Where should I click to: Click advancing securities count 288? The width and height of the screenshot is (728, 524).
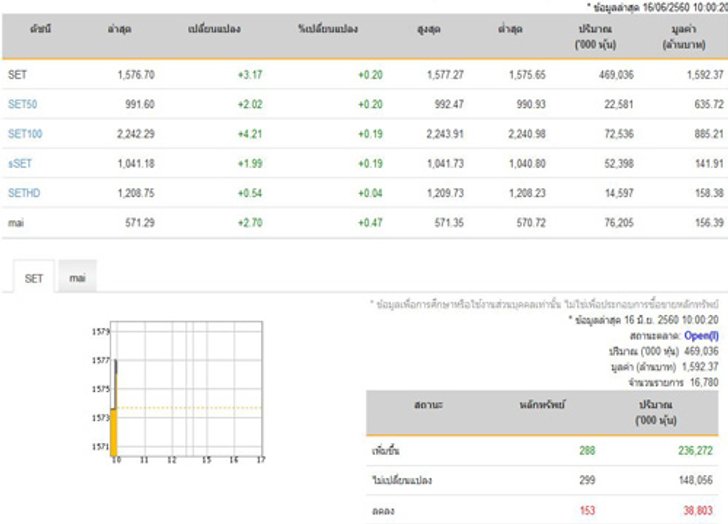(587, 450)
